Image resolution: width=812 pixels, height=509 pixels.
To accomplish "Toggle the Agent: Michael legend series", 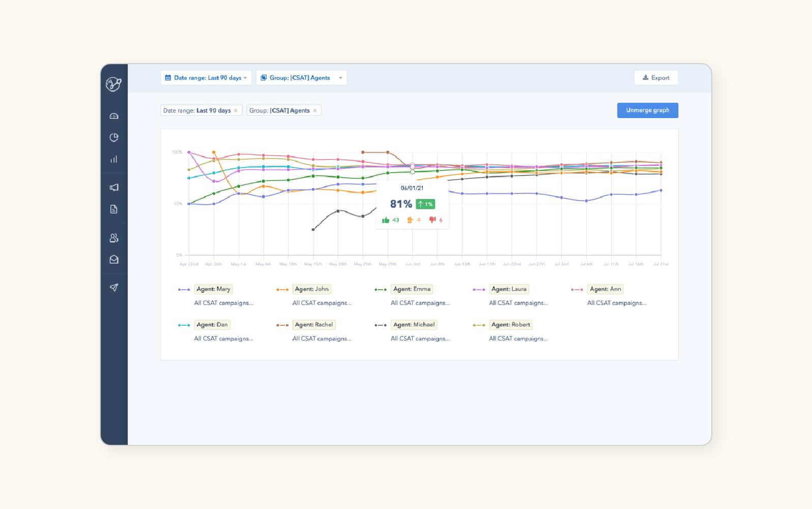I will [x=414, y=325].
